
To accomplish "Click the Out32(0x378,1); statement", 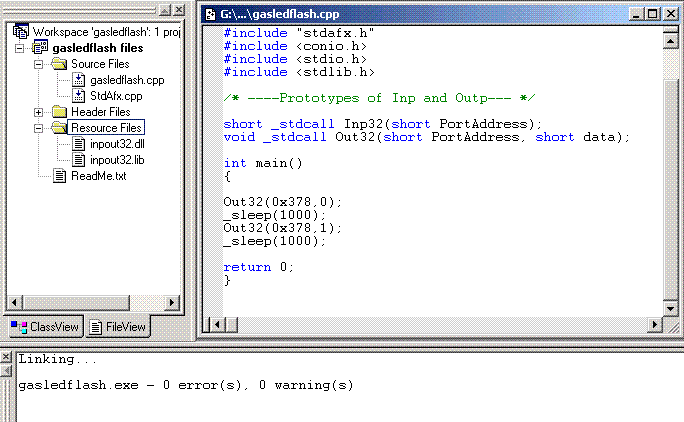I will click(283, 228).
